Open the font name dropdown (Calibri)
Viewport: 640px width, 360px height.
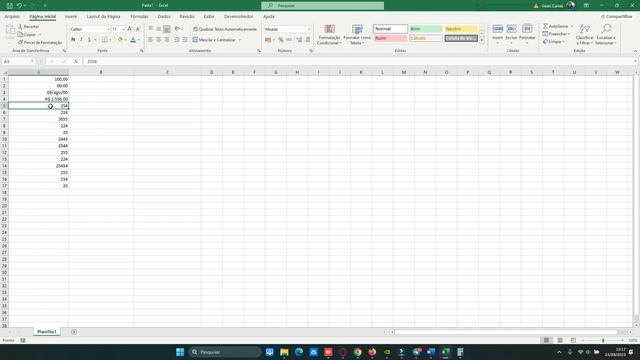point(108,29)
